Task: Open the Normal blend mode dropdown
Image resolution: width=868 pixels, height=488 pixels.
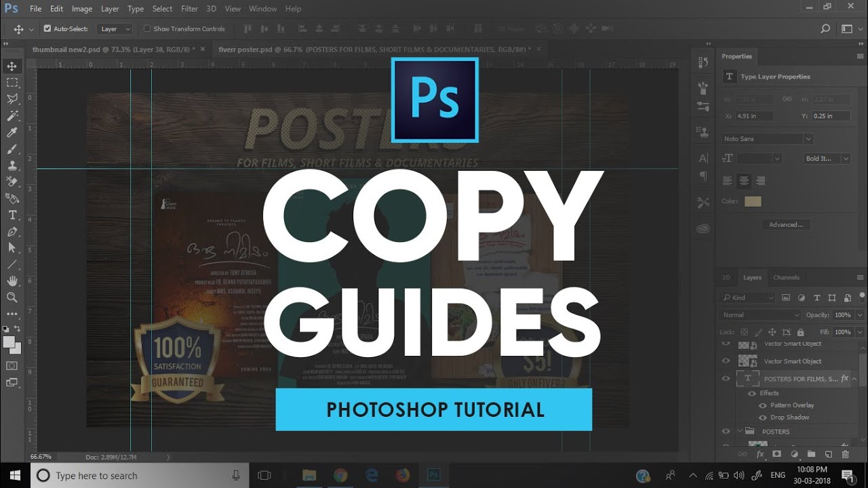Action: [761, 315]
